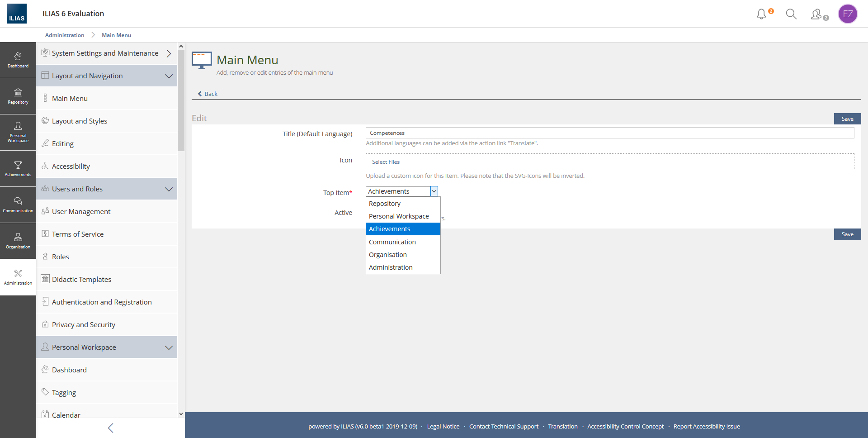Open notifications bell icon
This screenshot has height=438, width=868.
pos(762,14)
